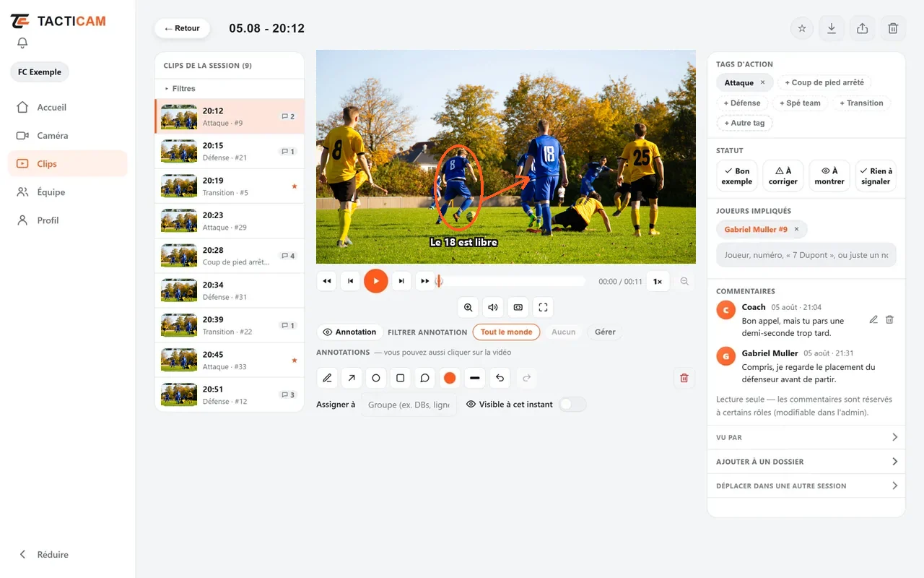Mark clip as favorite with star icon
924x578 pixels.
pos(802,28)
